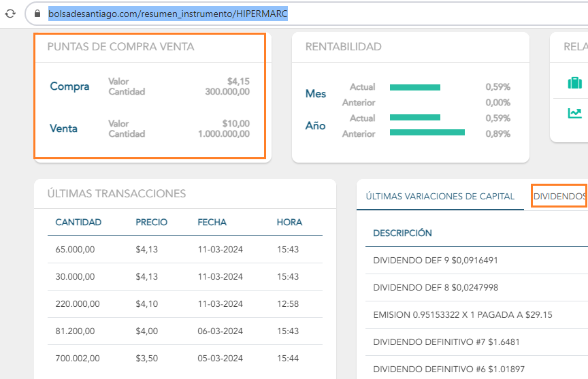Click the CANTIDAD column header
The height and width of the screenshot is (379, 588).
(78, 223)
